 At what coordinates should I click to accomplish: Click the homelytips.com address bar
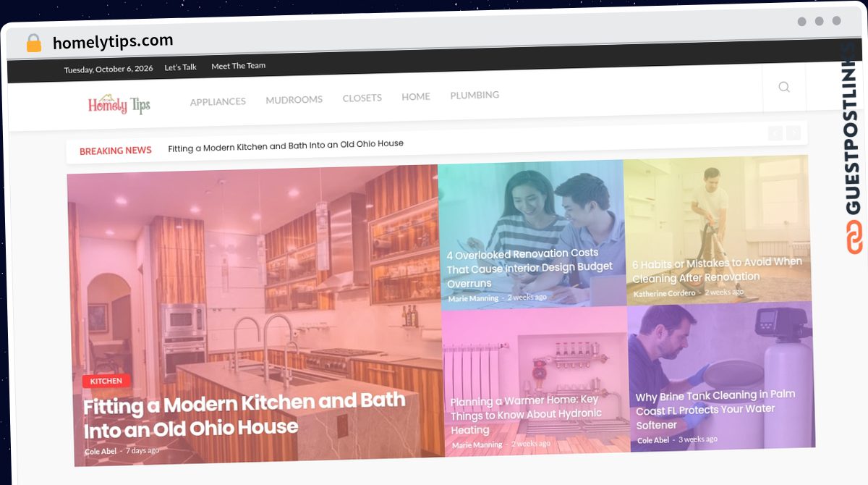[x=113, y=41]
